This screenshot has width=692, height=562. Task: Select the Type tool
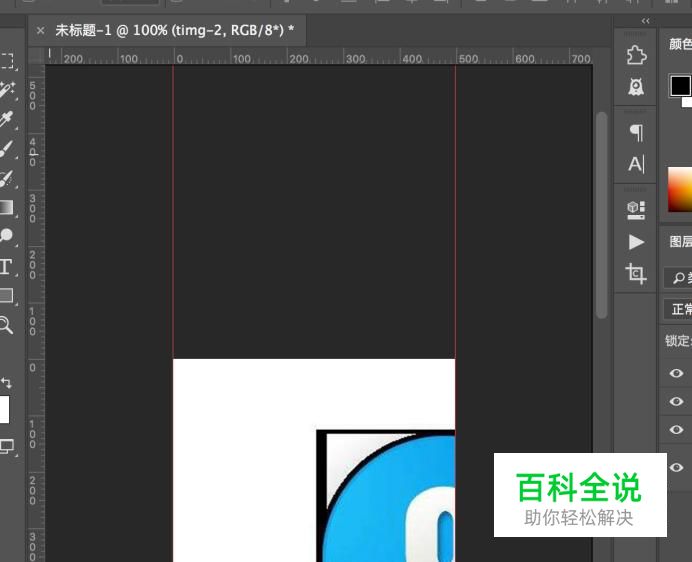pyautogui.click(x=6, y=267)
